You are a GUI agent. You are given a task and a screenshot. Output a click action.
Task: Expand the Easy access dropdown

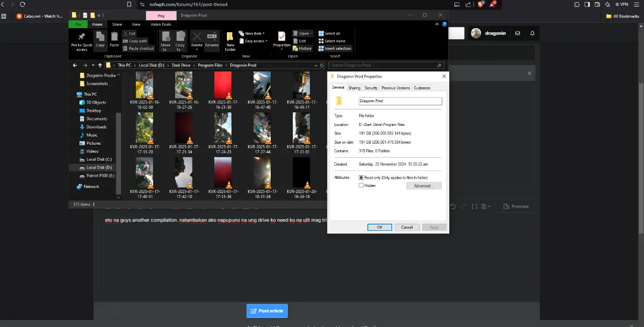(x=253, y=41)
